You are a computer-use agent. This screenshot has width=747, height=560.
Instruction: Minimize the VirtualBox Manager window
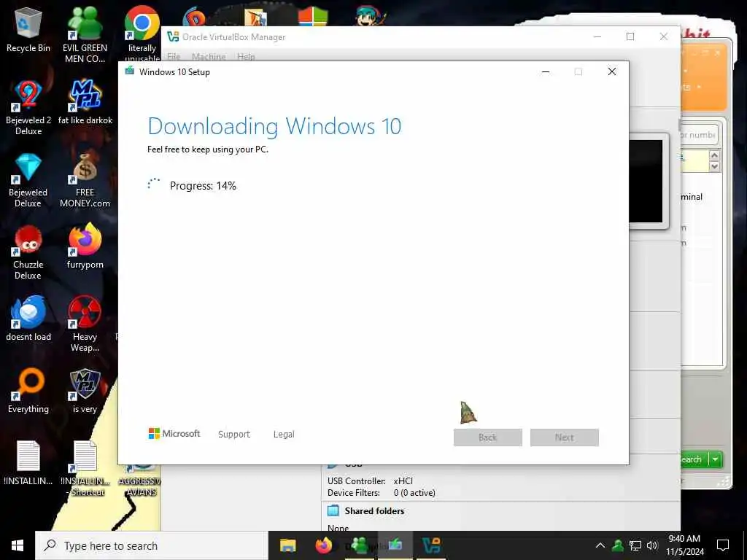597,36
